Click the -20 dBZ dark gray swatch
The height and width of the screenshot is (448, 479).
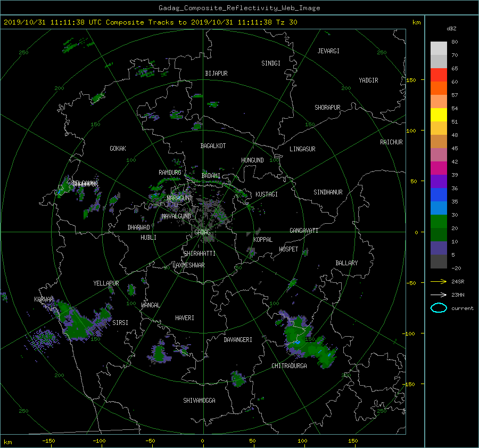(x=439, y=261)
